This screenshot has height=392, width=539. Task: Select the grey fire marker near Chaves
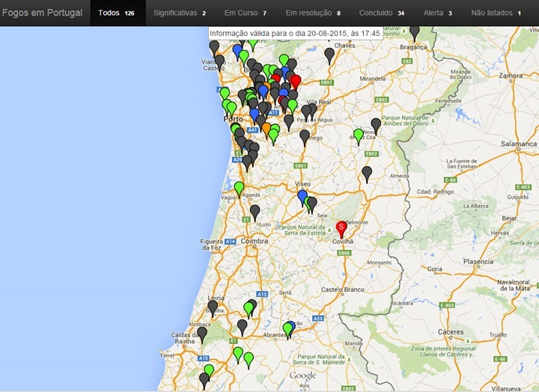(329, 56)
